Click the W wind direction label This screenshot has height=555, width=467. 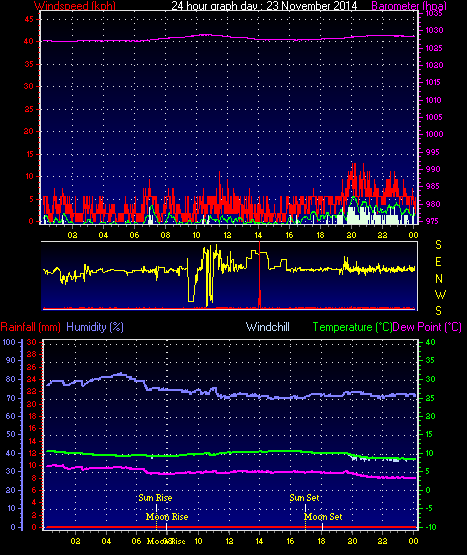(x=440, y=294)
